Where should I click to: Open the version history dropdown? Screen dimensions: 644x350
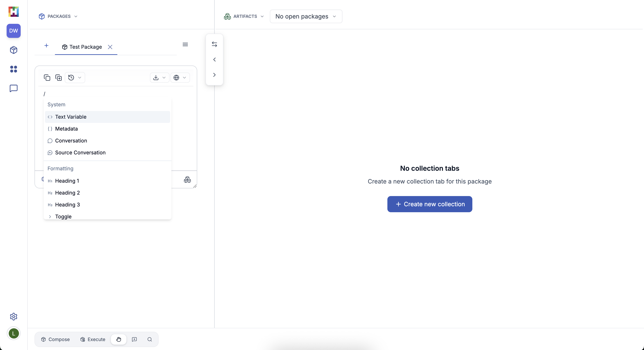tap(75, 78)
